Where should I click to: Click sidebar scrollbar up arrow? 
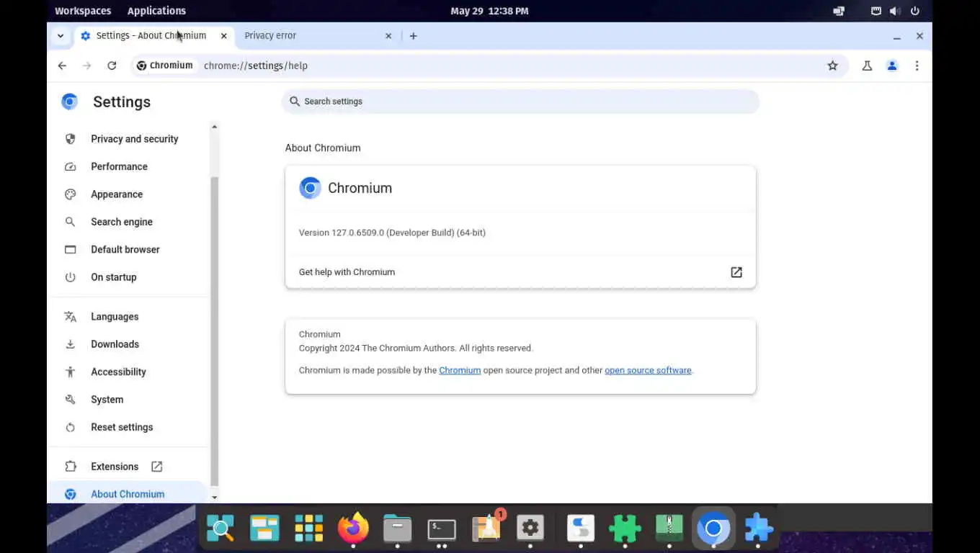pos(214,127)
